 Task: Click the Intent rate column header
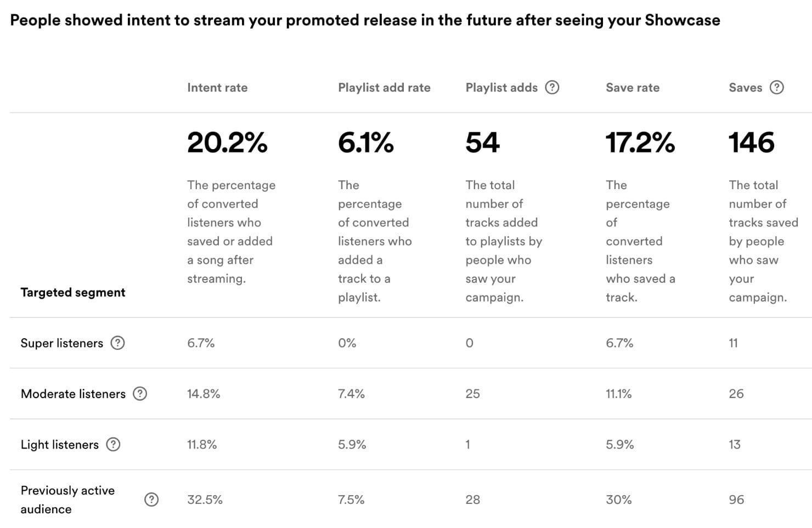[217, 88]
